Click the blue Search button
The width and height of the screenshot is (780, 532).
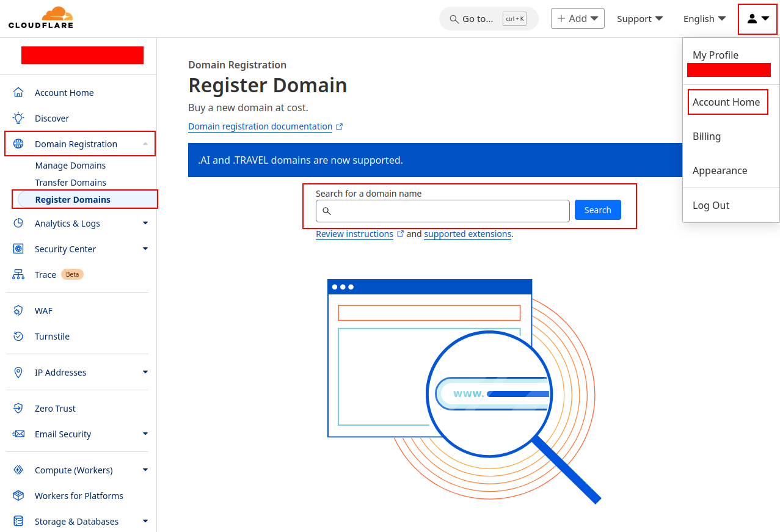597,210
